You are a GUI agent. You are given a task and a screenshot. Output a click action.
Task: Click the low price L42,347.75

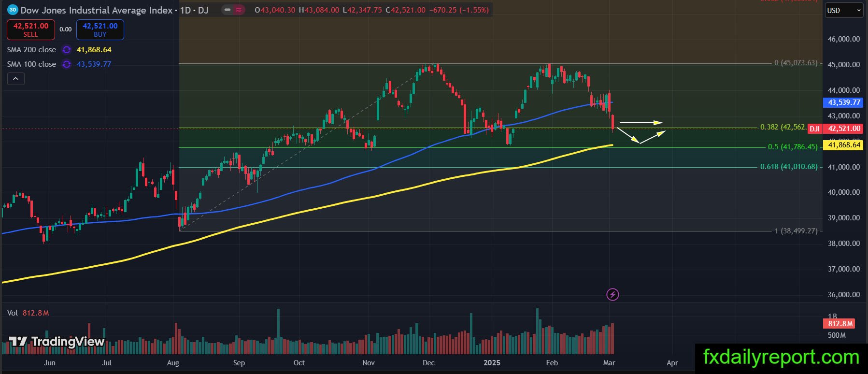pyautogui.click(x=362, y=10)
